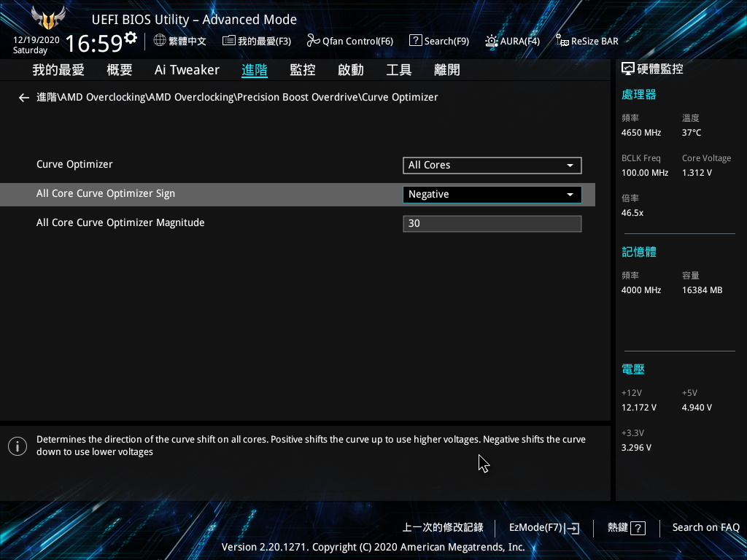The height and width of the screenshot is (560, 747).
Task: Open My Favorites (F3) list icon
Action: pyautogui.click(x=228, y=41)
